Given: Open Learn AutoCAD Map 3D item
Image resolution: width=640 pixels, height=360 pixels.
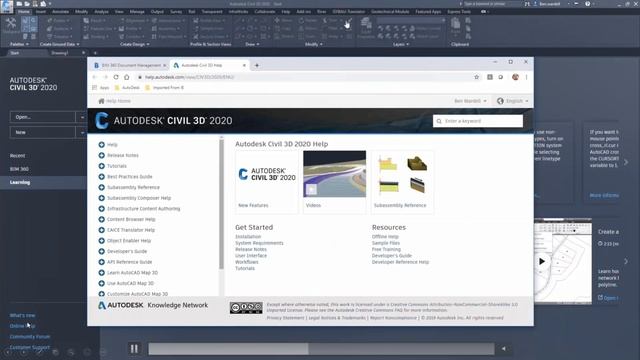Looking at the screenshot, I should (x=132, y=273).
